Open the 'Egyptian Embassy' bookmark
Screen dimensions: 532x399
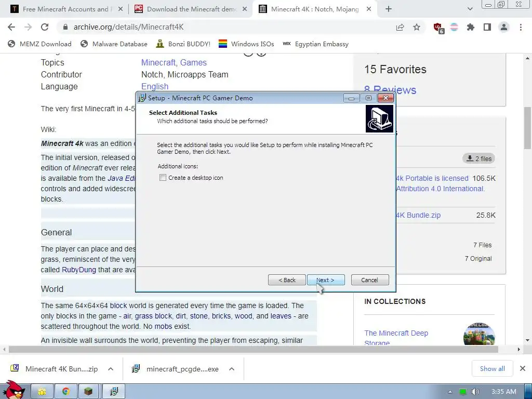[315, 44]
